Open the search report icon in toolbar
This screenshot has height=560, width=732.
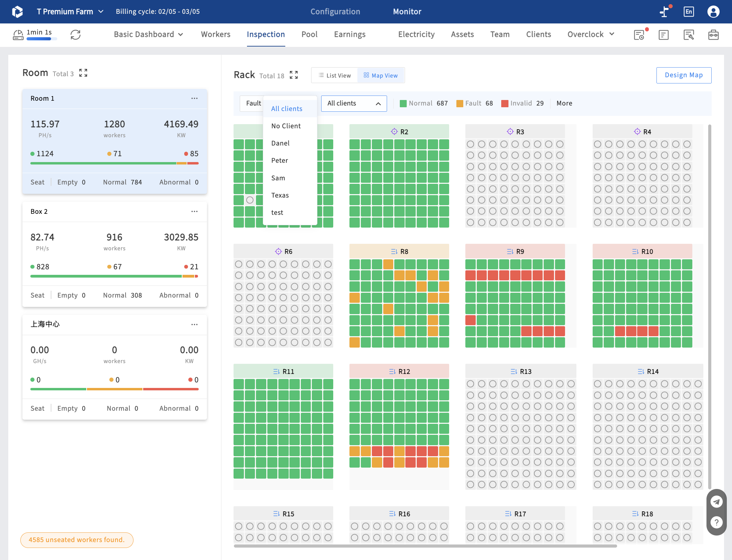(689, 35)
